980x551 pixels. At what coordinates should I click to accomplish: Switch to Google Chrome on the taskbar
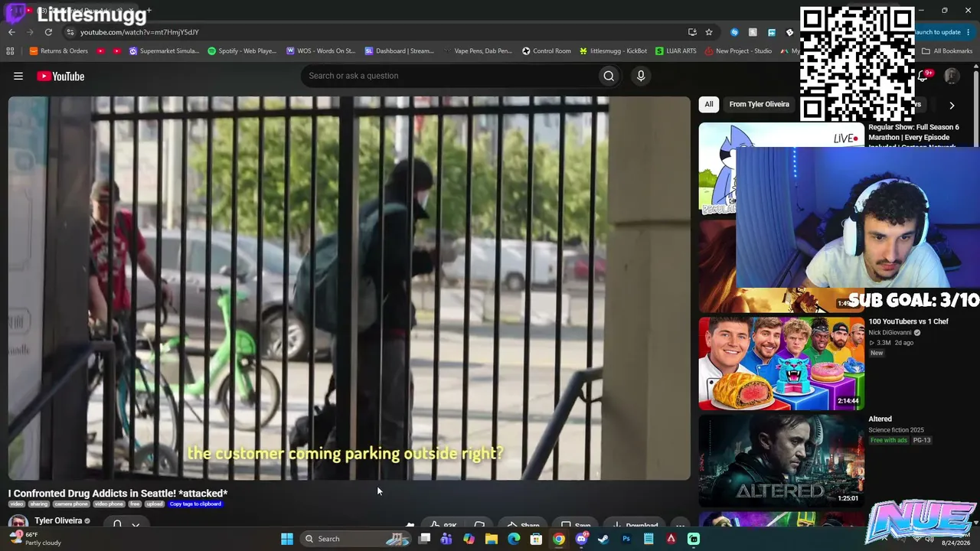[x=559, y=539]
